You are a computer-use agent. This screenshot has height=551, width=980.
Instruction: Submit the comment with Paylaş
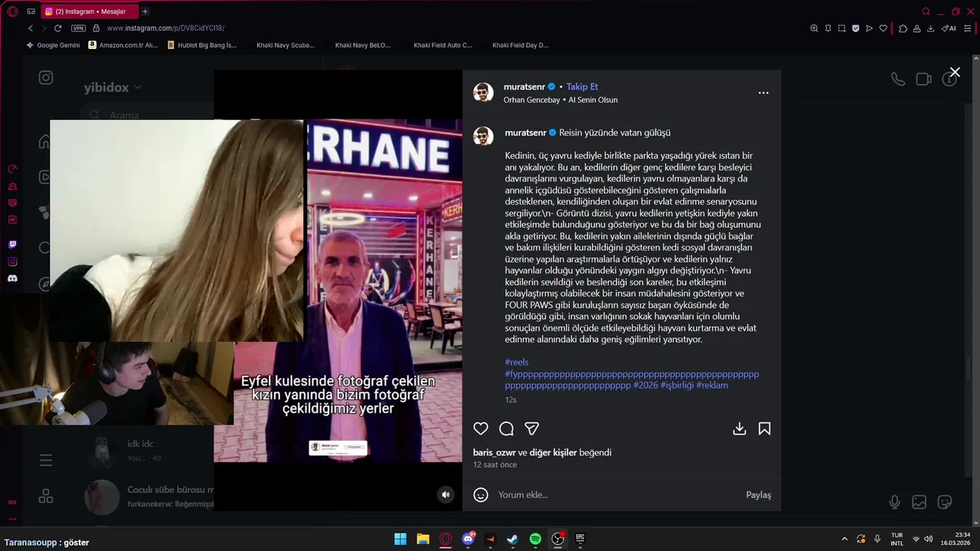[x=759, y=494]
